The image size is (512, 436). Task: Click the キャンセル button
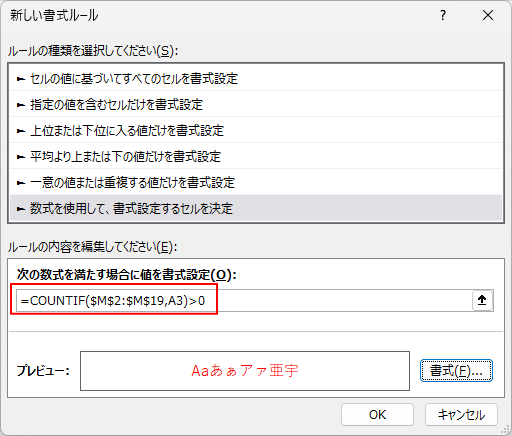click(x=461, y=415)
